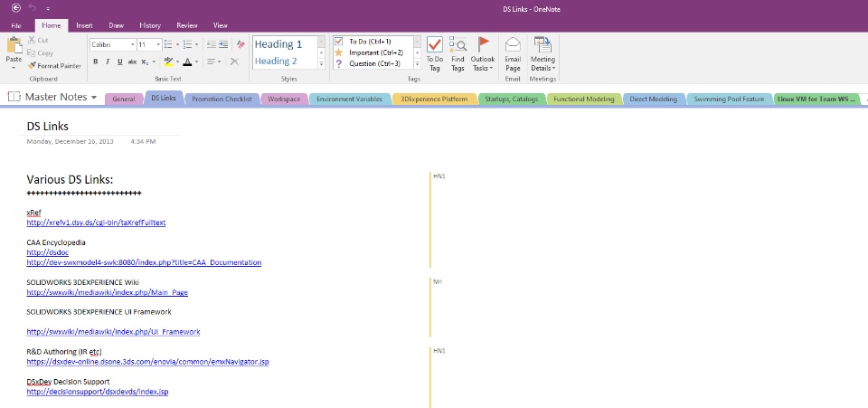This screenshot has height=408, width=868.
Task: Click the font color A button
Action: (187, 62)
